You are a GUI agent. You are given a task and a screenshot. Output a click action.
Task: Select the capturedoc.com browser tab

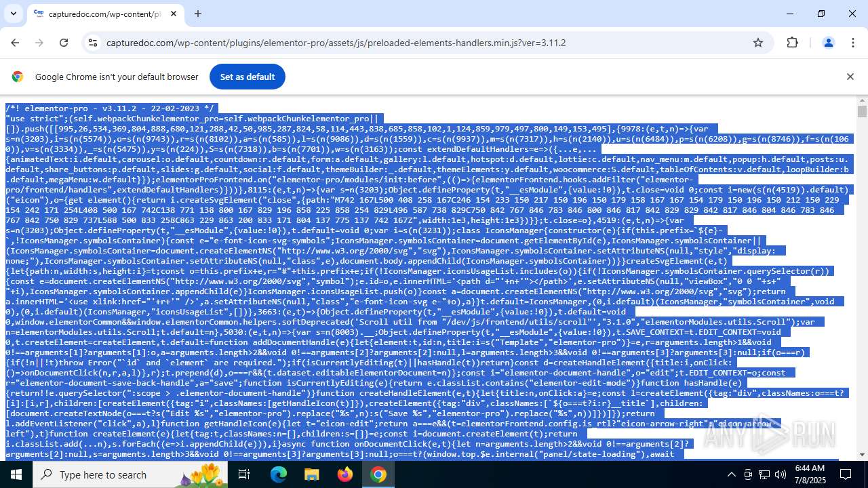pos(105,14)
